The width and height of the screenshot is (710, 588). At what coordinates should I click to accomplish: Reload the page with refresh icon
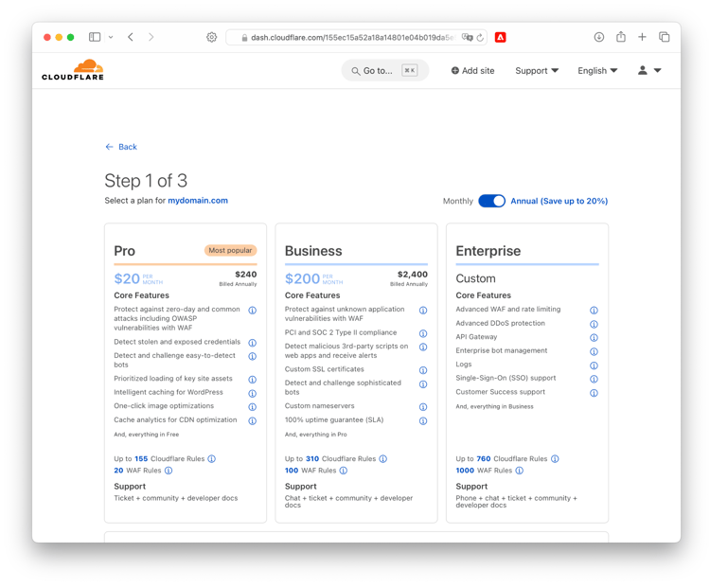pyautogui.click(x=480, y=38)
